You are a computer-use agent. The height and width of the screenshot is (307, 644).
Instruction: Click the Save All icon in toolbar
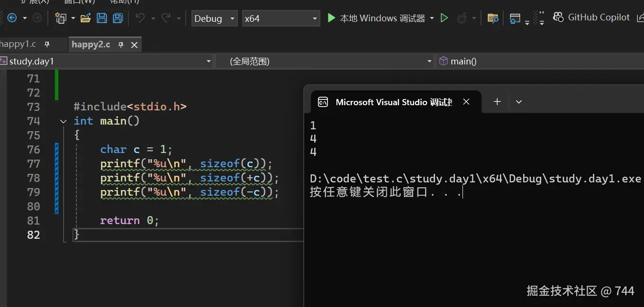[x=118, y=18]
